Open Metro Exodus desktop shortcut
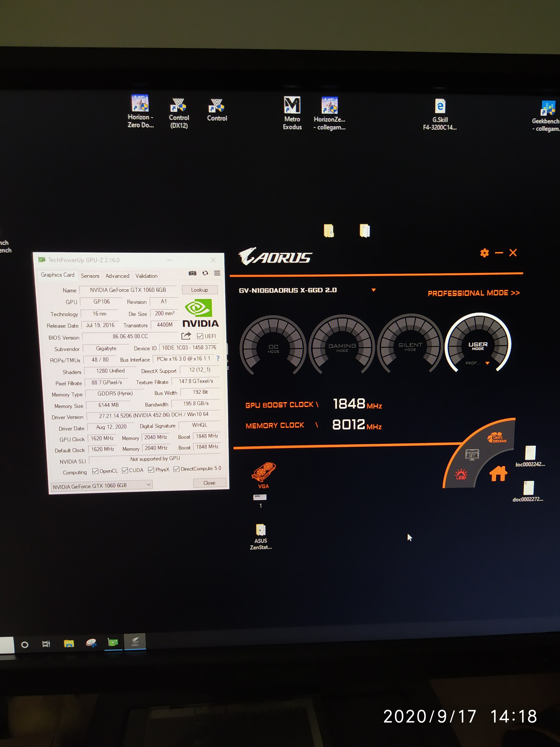The height and width of the screenshot is (747, 560). [292, 113]
